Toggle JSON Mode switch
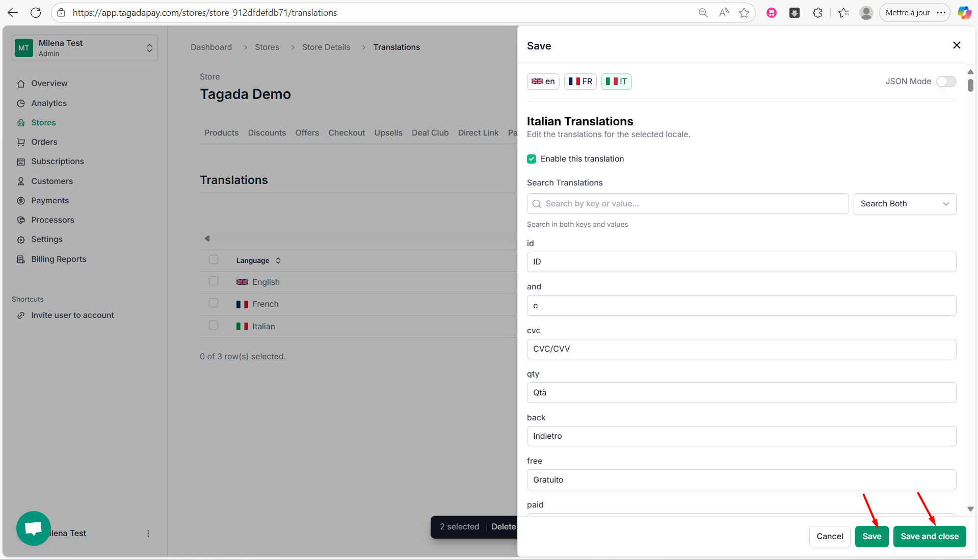 (x=946, y=82)
